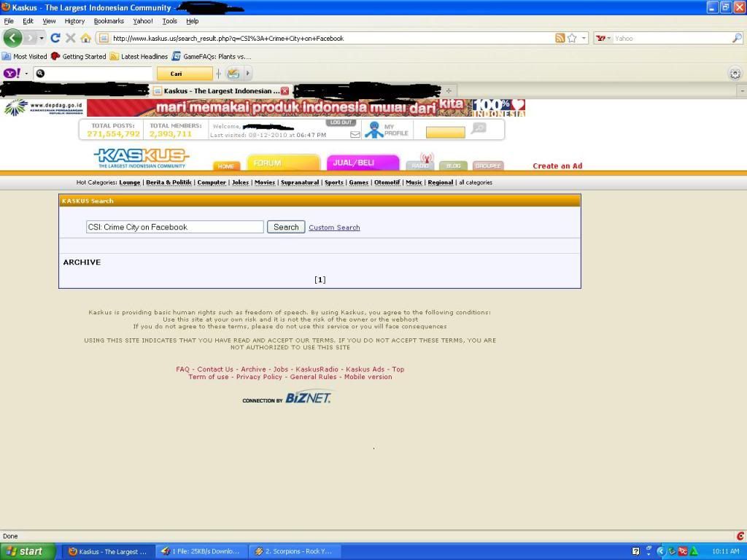The width and height of the screenshot is (747, 560).
Task: Click page [1] of search results
Action: (x=320, y=279)
